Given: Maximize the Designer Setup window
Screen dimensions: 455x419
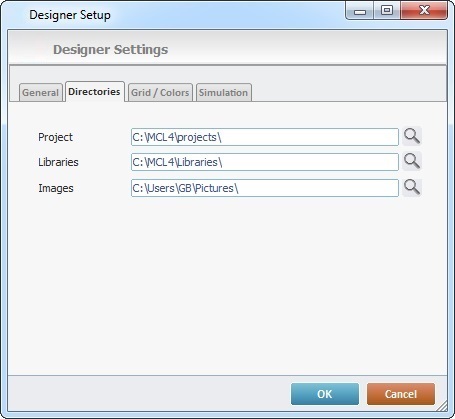Looking at the screenshot, I should (387, 11).
